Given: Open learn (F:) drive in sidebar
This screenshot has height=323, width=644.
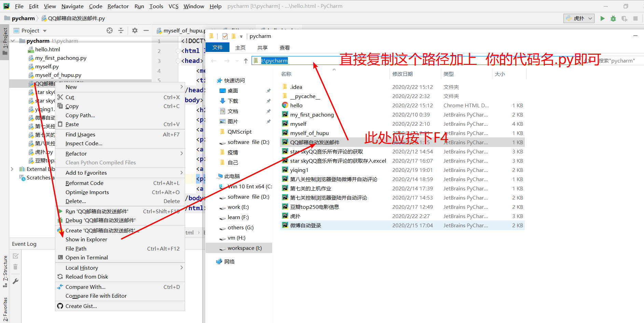Looking at the screenshot, I should tap(238, 217).
